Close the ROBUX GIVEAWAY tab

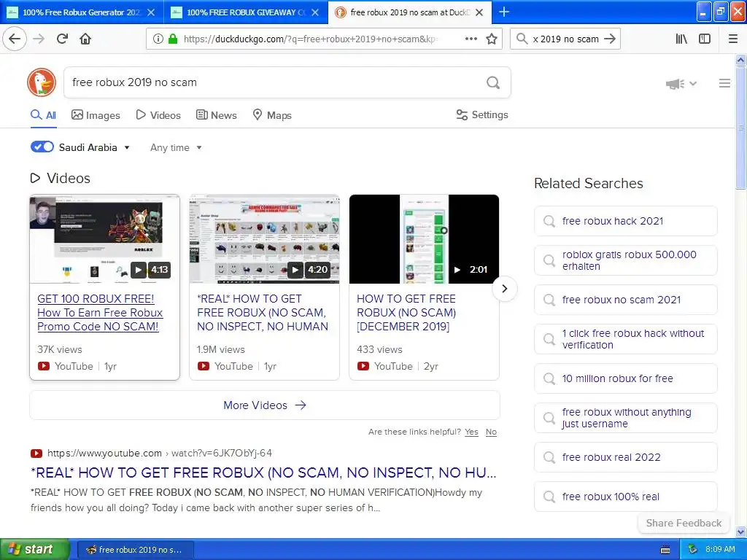click(315, 12)
